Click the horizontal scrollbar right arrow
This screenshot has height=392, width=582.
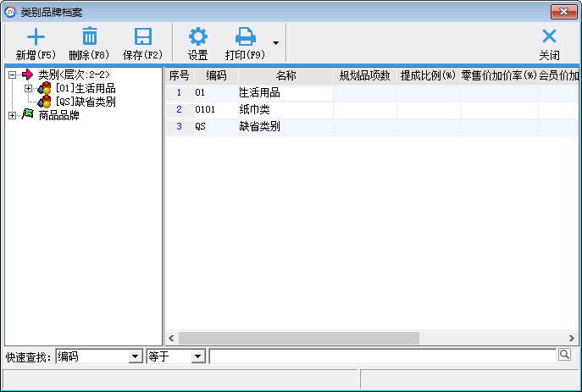[572, 338]
